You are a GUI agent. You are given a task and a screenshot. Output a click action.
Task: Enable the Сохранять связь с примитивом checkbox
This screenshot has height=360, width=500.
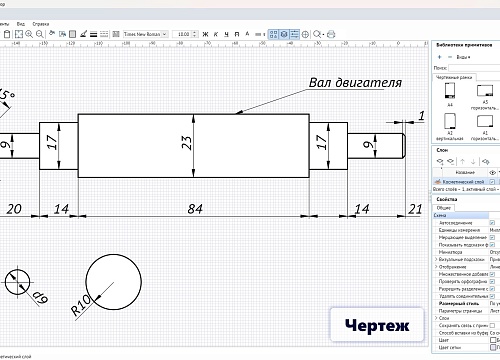(x=492, y=325)
